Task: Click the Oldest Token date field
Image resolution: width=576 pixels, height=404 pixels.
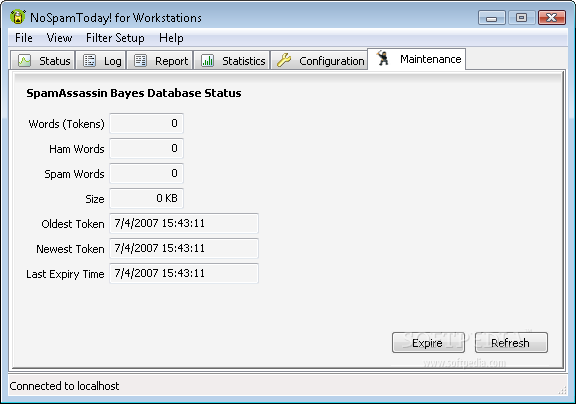Action: pos(184,223)
